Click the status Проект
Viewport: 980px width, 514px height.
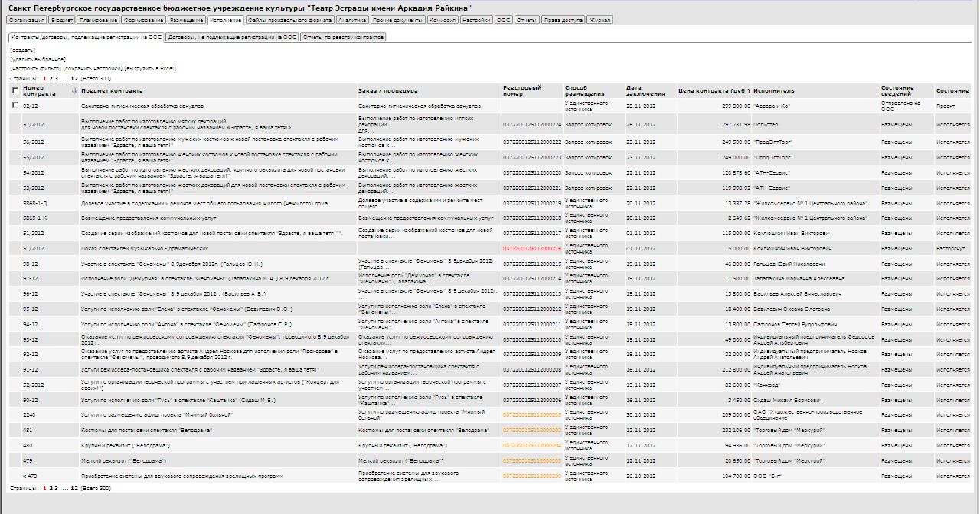click(945, 106)
